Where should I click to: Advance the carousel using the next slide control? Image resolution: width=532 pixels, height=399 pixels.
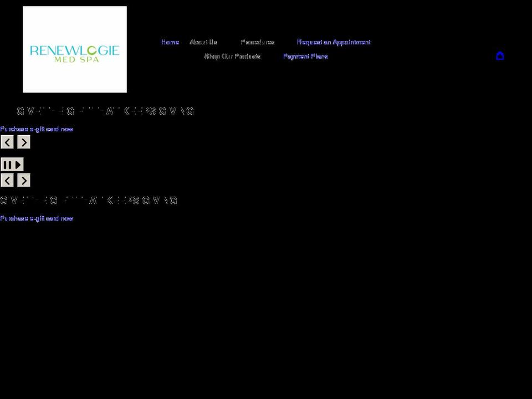tap(23, 142)
